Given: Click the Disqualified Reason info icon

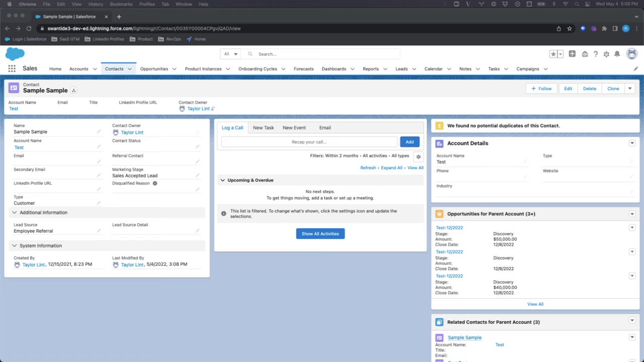Looking at the screenshot, I should click(155, 184).
